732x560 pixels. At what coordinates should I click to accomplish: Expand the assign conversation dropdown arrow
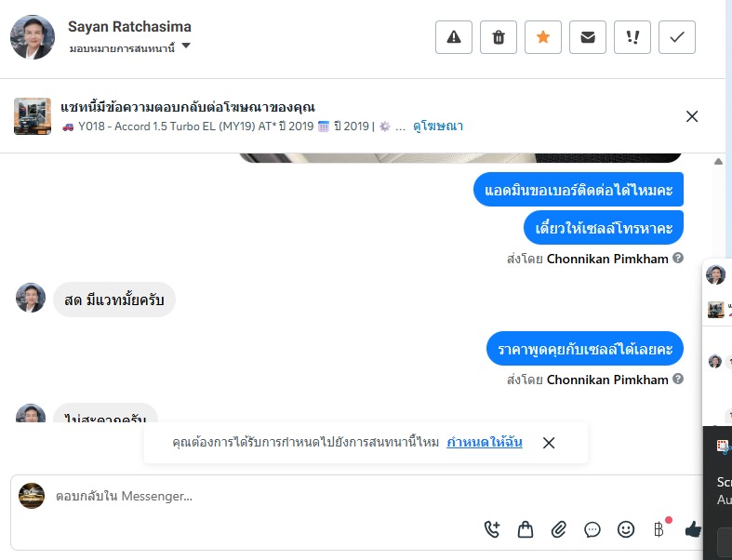point(186,46)
